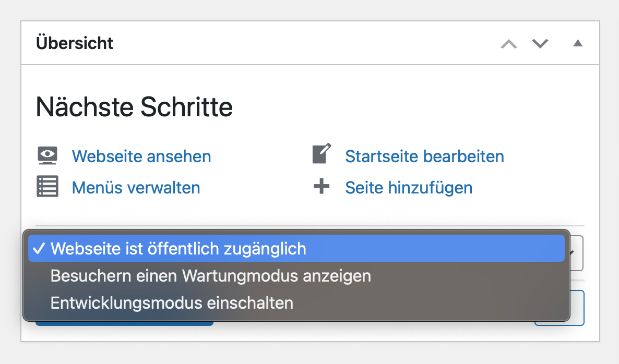The image size is (619, 364).
Task: Click the triangle icon at the header's right edge
Action: coord(578,44)
